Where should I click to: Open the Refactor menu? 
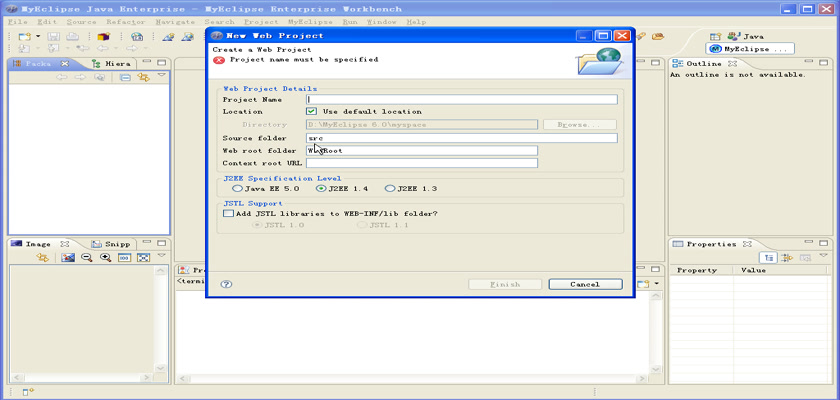click(126, 22)
